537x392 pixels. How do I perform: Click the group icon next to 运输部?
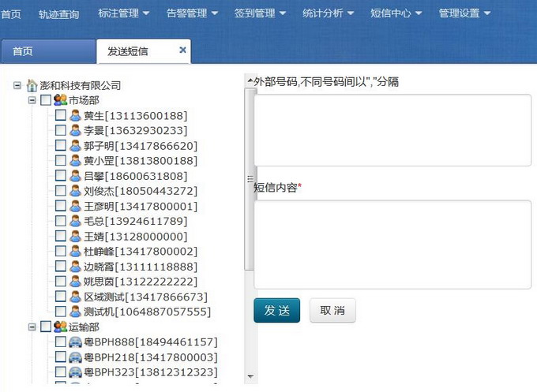point(60,327)
